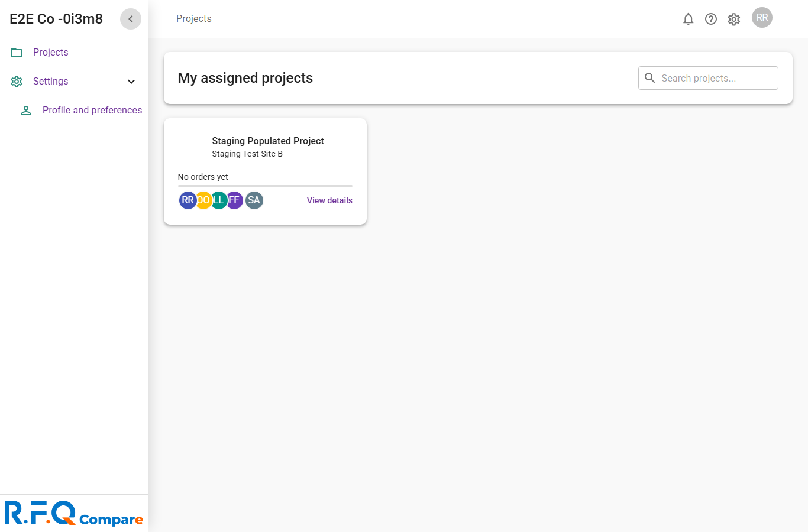
Task: Click the Projects folder icon in sidebar
Action: point(17,53)
